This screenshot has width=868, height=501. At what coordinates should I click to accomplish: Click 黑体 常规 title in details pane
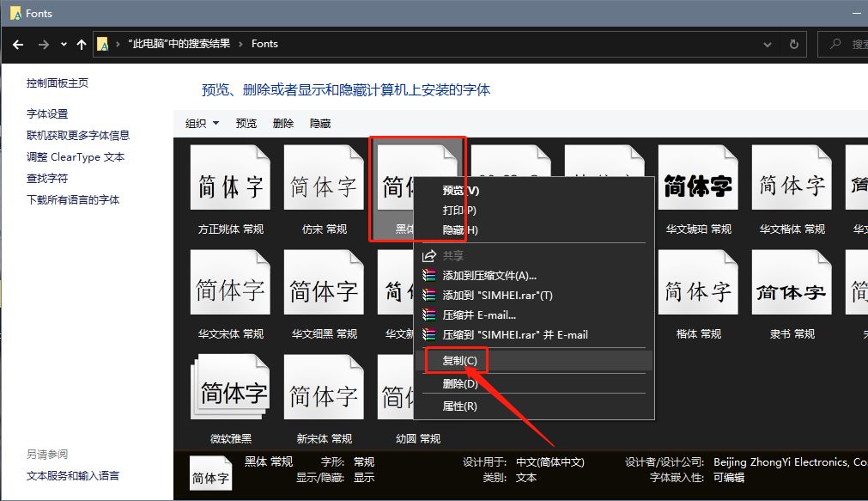pos(269,461)
